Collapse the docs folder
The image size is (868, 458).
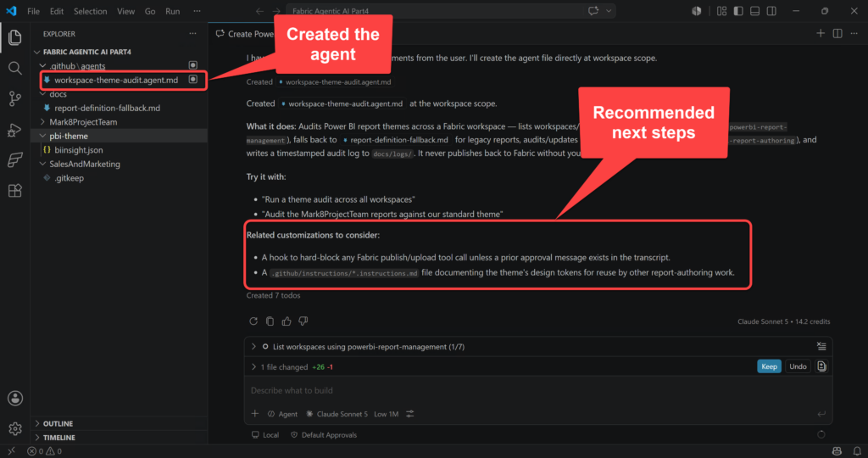[x=42, y=94]
